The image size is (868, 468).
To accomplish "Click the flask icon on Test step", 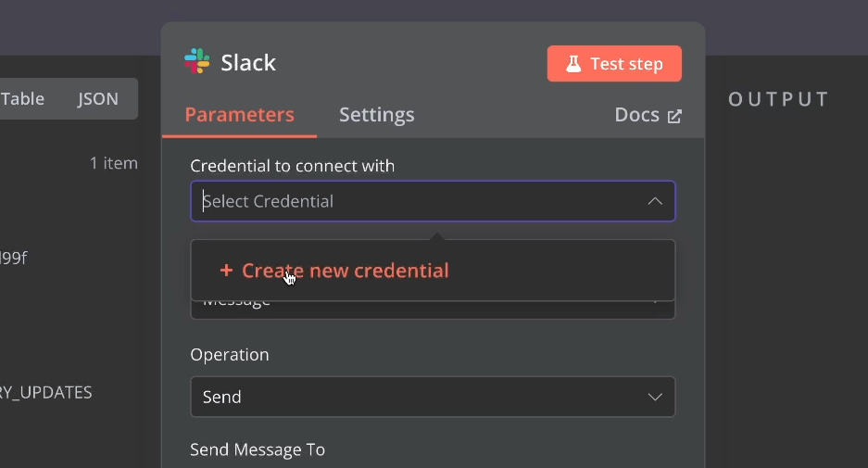I will [573, 64].
